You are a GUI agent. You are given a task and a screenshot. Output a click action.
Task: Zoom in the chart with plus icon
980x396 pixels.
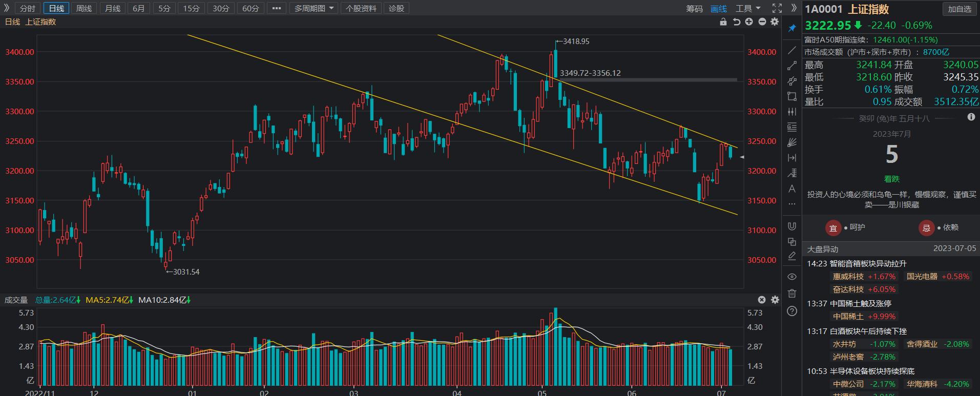[749, 22]
